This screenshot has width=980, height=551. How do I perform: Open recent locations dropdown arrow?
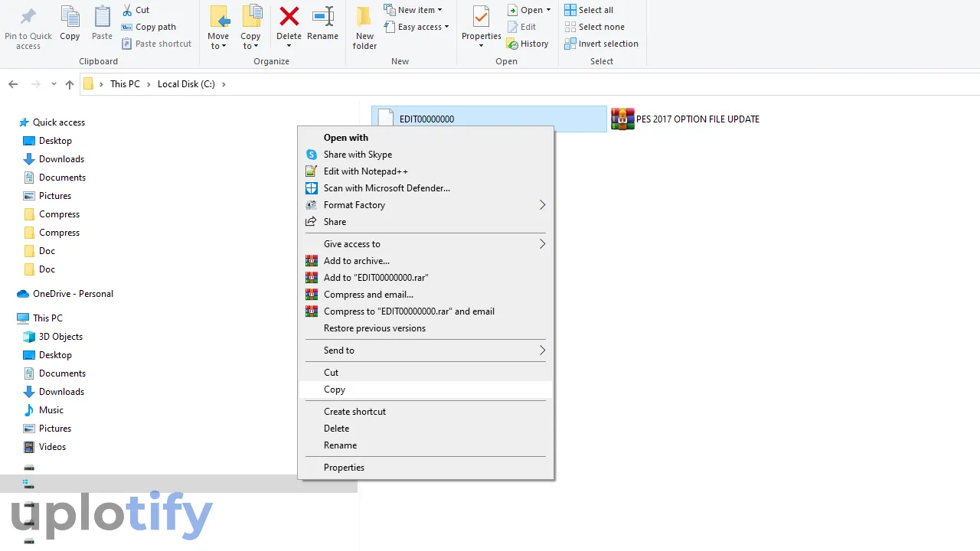[54, 84]
